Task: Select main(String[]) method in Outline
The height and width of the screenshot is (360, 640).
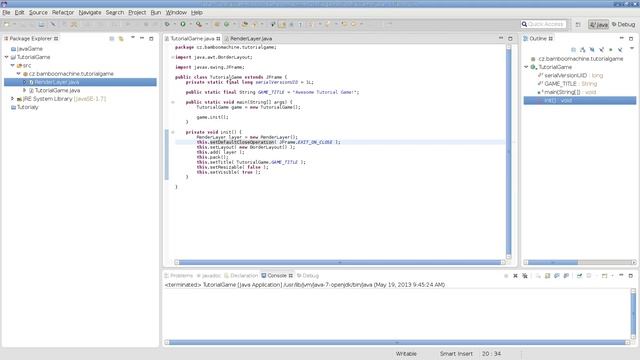Action: (x=567, y=92)
